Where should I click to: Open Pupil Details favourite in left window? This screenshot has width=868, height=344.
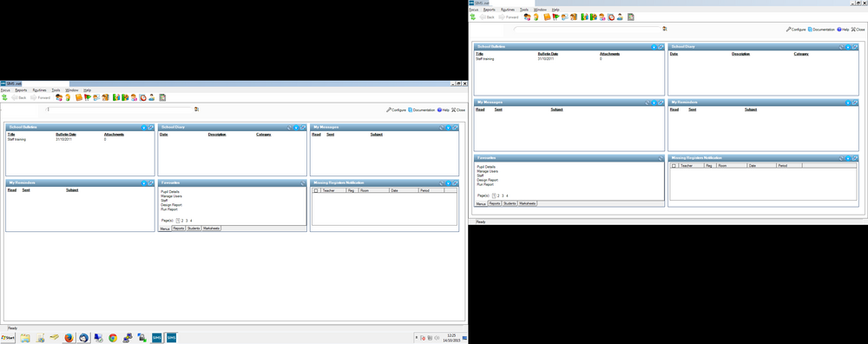(x=169, y=192)
